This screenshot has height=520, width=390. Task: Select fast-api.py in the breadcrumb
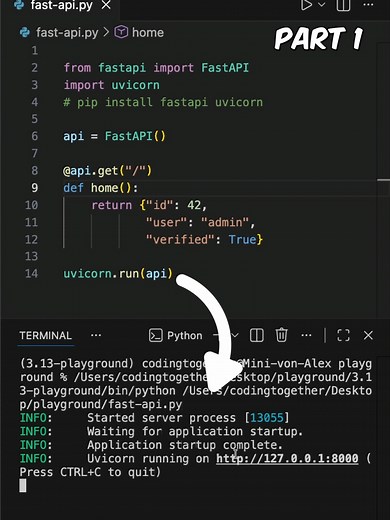point(67,33)
